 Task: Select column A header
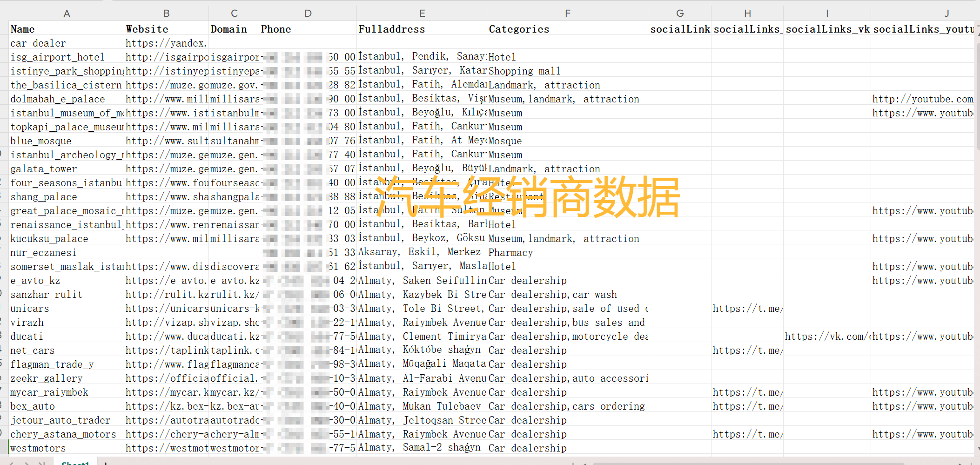[x=67, y=13]
